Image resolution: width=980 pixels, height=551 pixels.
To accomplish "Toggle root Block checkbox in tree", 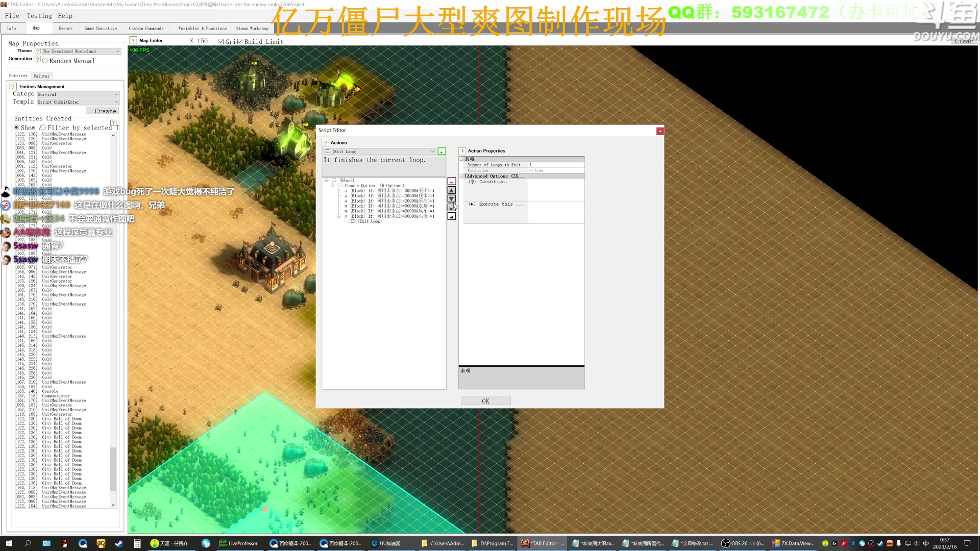I will tap(334, 181).
